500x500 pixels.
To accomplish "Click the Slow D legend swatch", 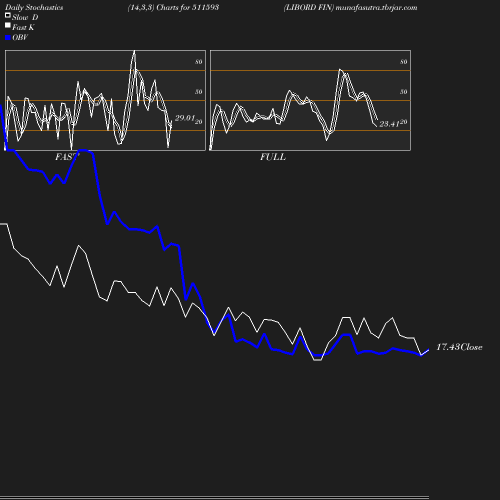I will pyautogui.click(x=8, y=15).
